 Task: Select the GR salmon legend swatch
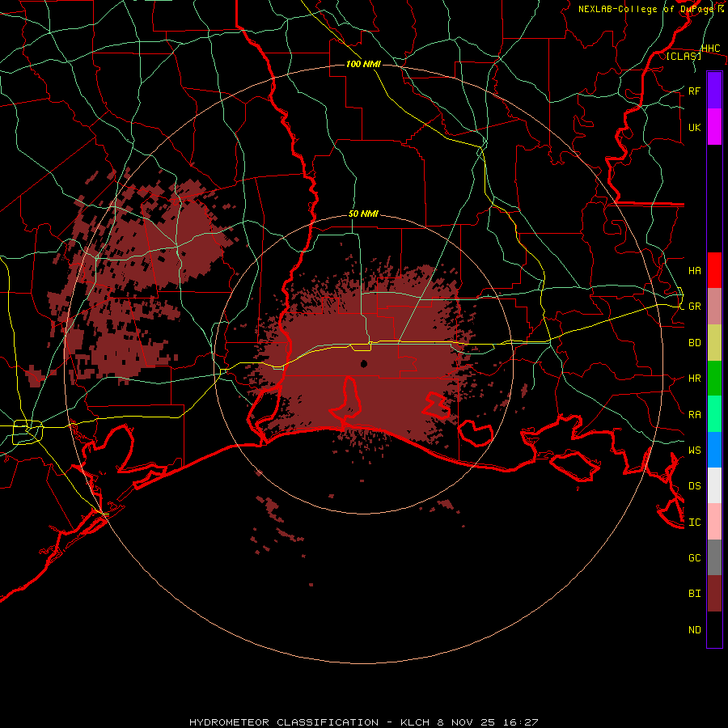click(714, 307)
